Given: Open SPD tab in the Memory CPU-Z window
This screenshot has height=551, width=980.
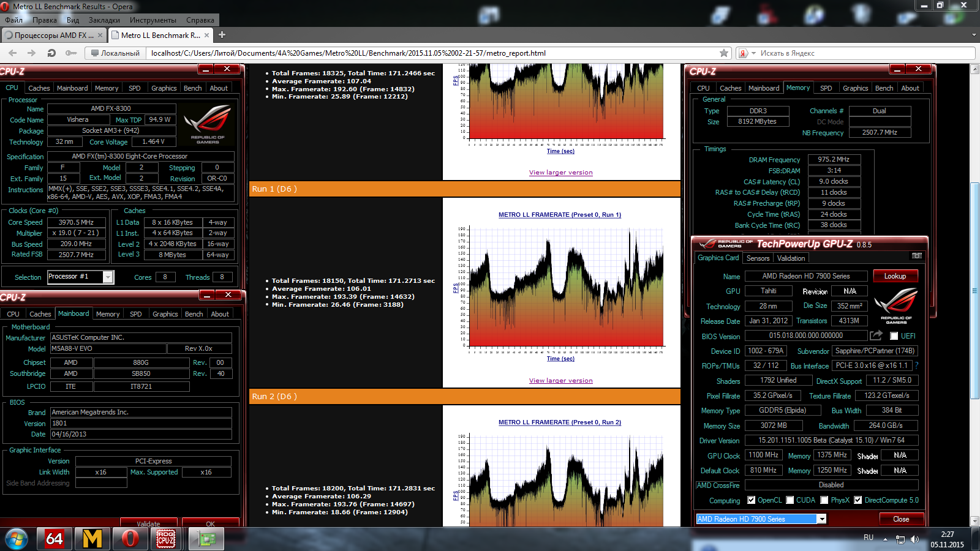Looking at the screenshot, I should point(826,88).
